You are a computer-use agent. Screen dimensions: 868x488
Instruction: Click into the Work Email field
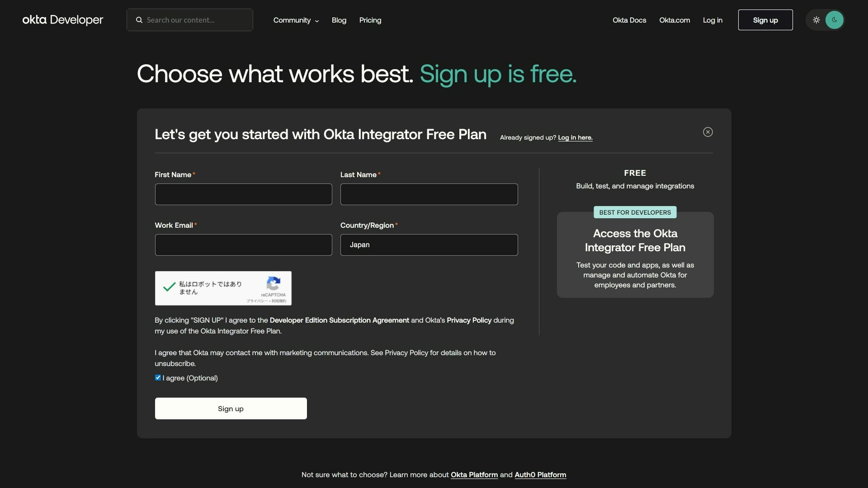(243, 245)
